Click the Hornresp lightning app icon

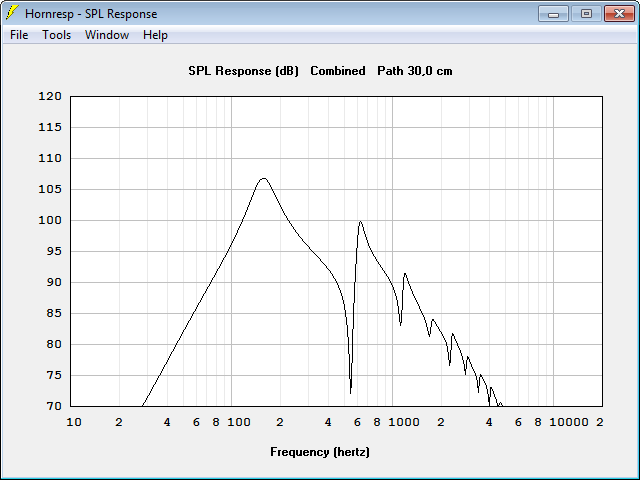tap(12, 13)
